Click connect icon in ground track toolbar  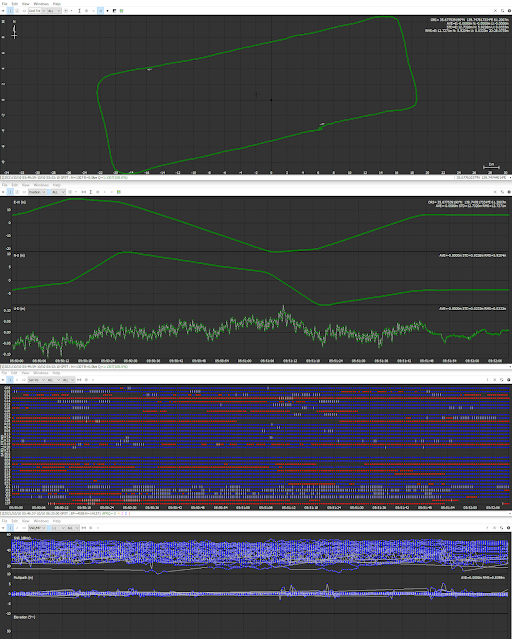[3, 11]
